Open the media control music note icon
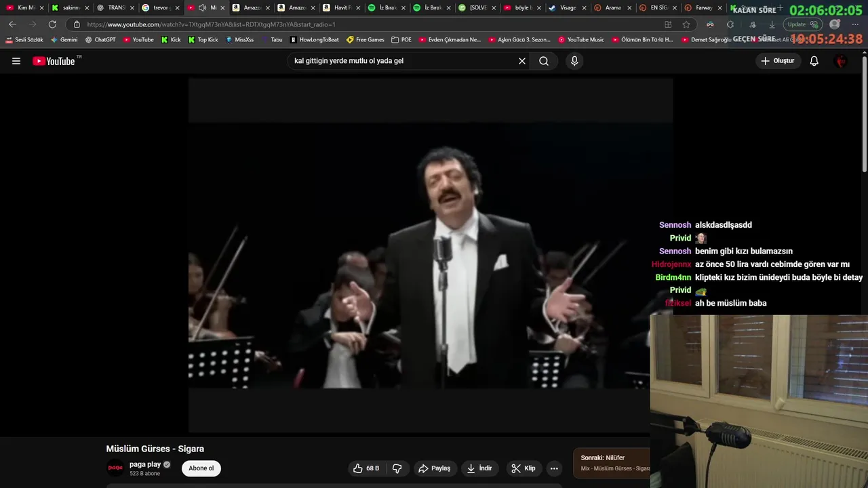Image resolution: width=868 pixels, height=488 pixels. (x=752, y=24)
